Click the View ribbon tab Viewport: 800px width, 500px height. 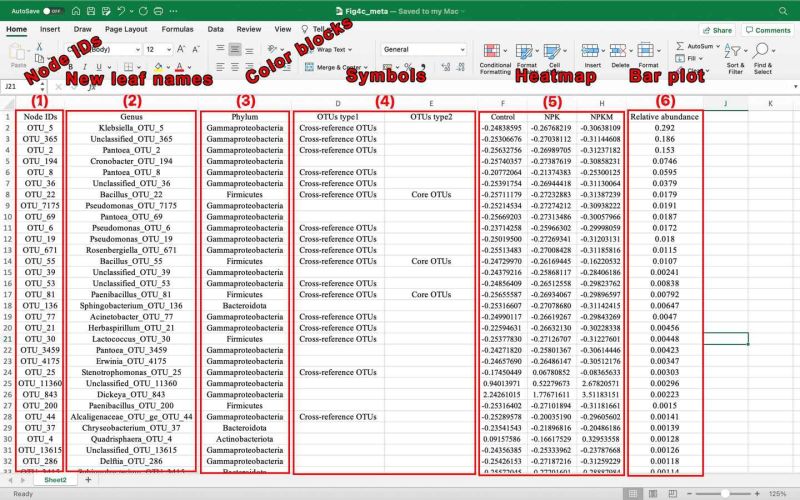coord(283,29)
